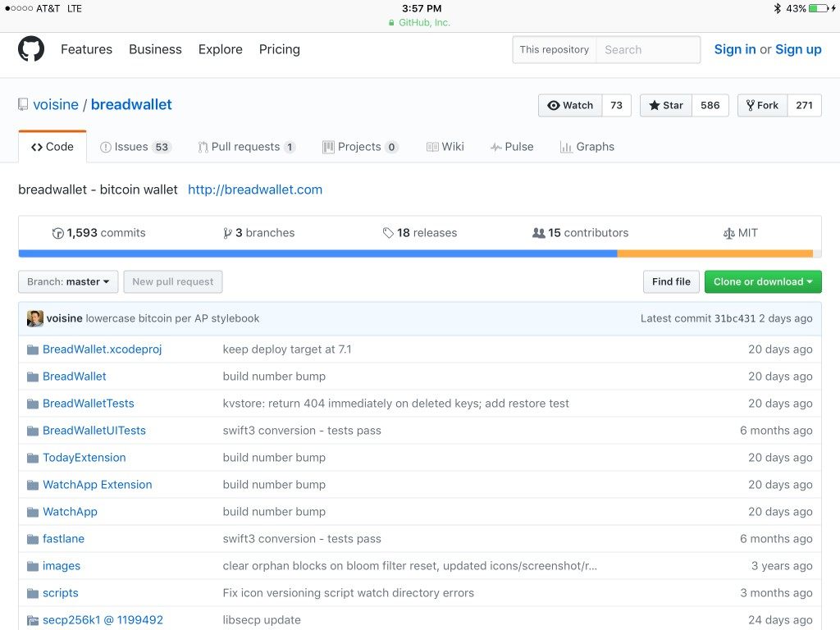
Task: Click the folder icon beside BreadWalletTests
Action: pos(33,404)
